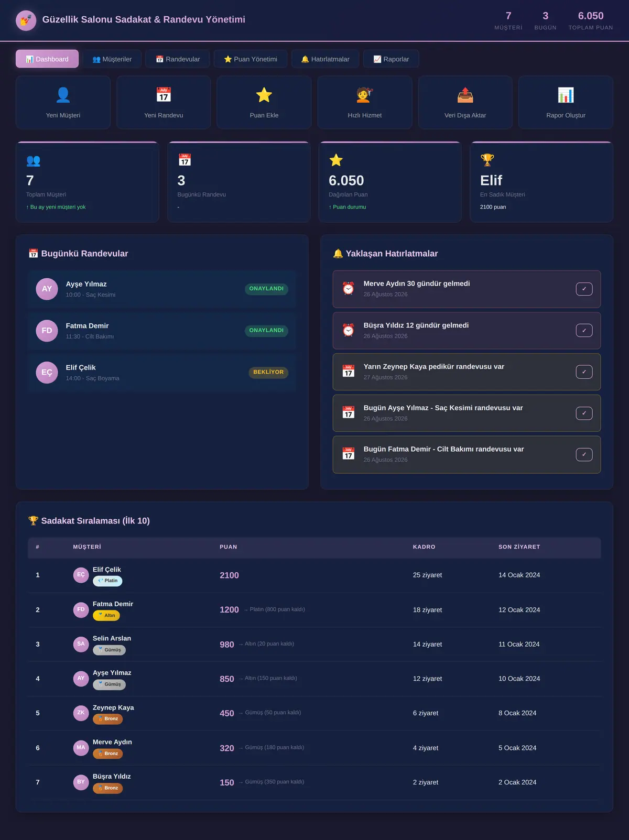Tick the Ayşe Yılmaz Saç Kesimi reminder
This screenshot has height=840, width=629.
584,413
